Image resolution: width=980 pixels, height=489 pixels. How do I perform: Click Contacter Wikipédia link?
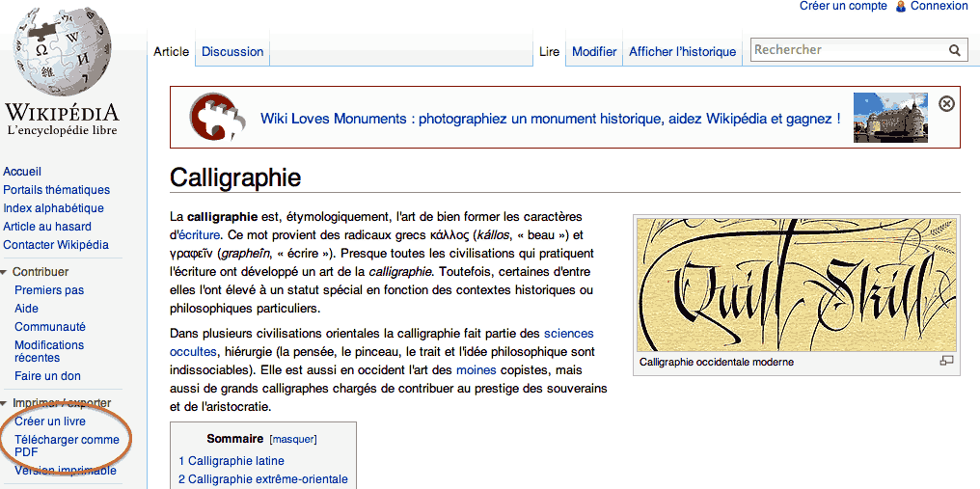(56, 245)
